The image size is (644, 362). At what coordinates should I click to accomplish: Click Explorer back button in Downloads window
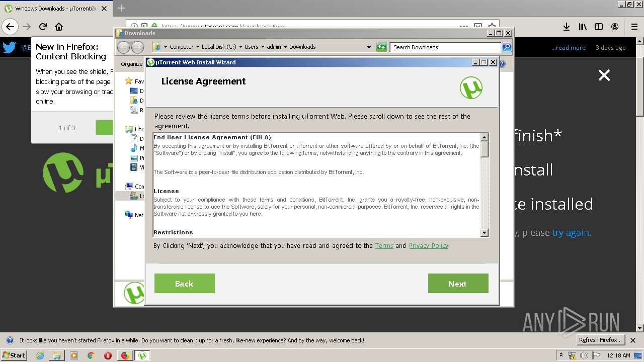[123, 47]
